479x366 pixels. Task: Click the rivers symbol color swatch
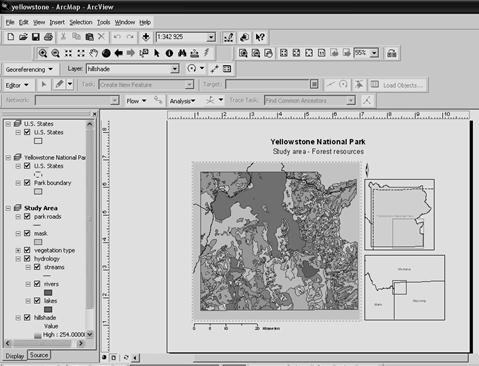point(48,293)
